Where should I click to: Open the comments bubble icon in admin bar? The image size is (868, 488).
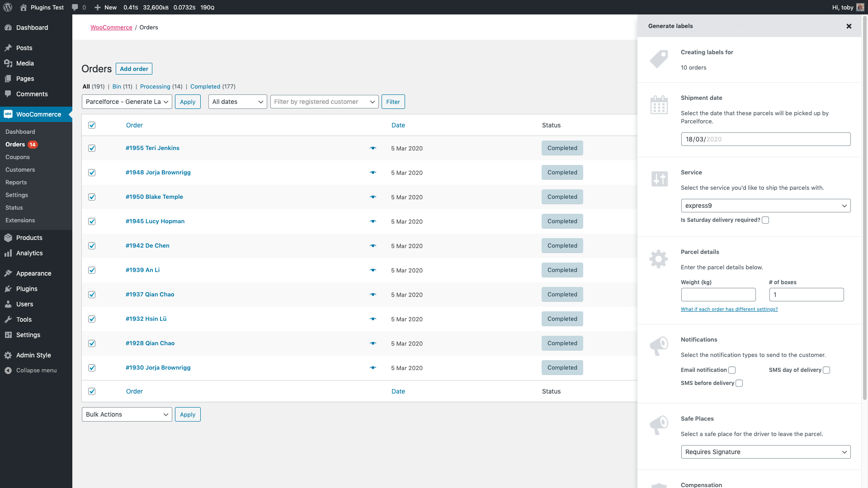pyautogui.click(x=75, y=7)
